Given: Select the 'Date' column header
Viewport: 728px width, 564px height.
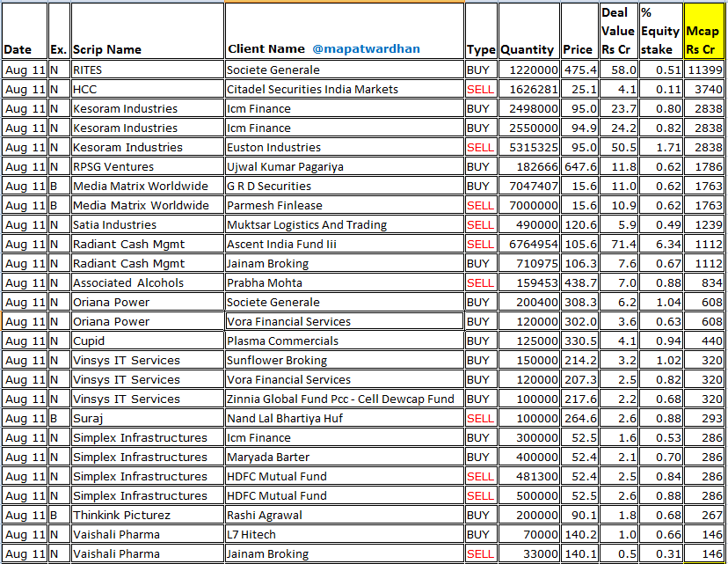Looking at the screenshot, I should [25, 31].
